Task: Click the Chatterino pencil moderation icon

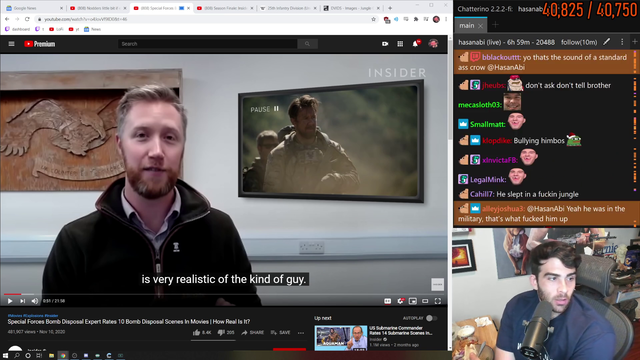Action: click(607, 42)
